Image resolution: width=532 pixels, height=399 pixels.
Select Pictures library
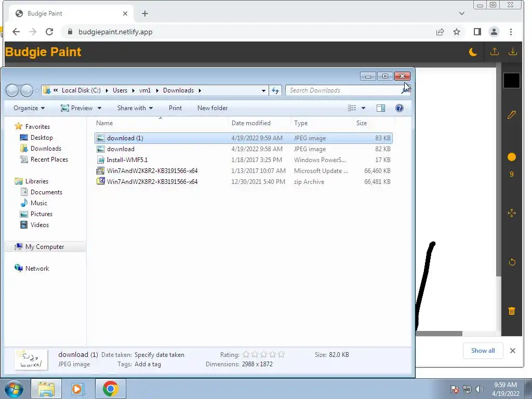tap(42, 214)
